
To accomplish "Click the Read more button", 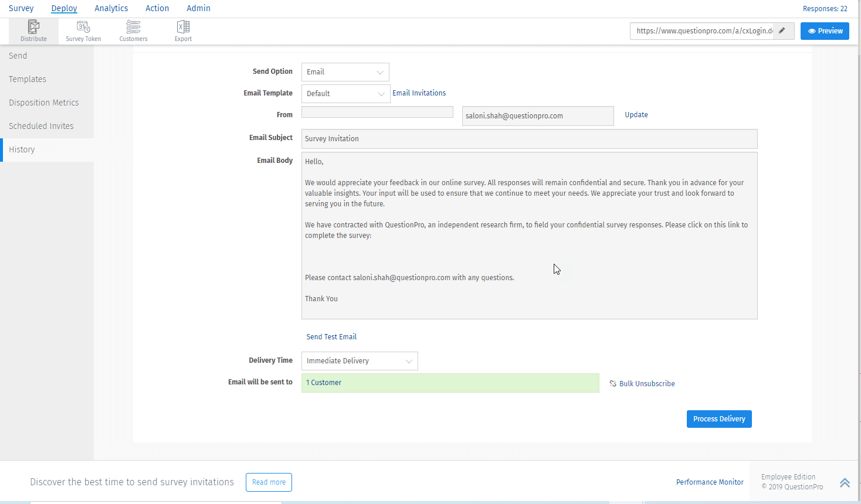I will coord(269,482).
